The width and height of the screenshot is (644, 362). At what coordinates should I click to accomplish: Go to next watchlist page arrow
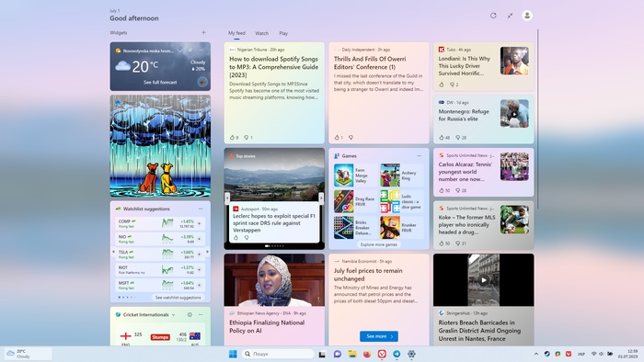(x=207, y=252)
